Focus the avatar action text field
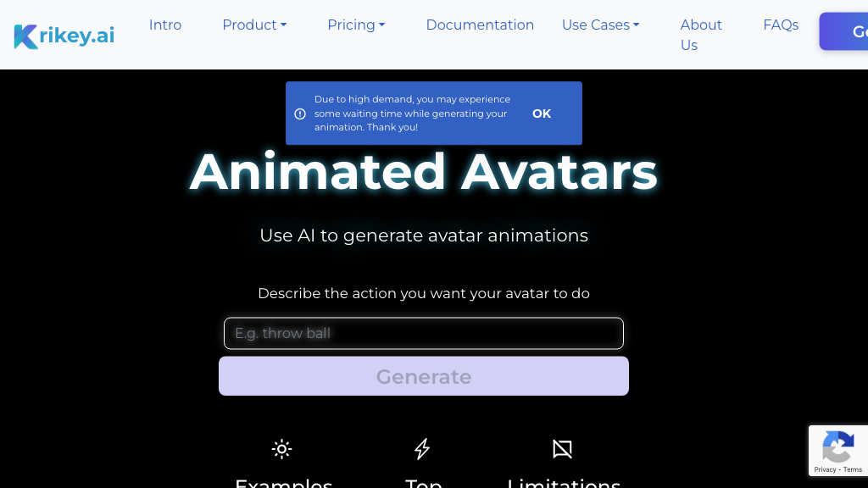The height and width of the screenshot is (488, 868). [424, 333]
